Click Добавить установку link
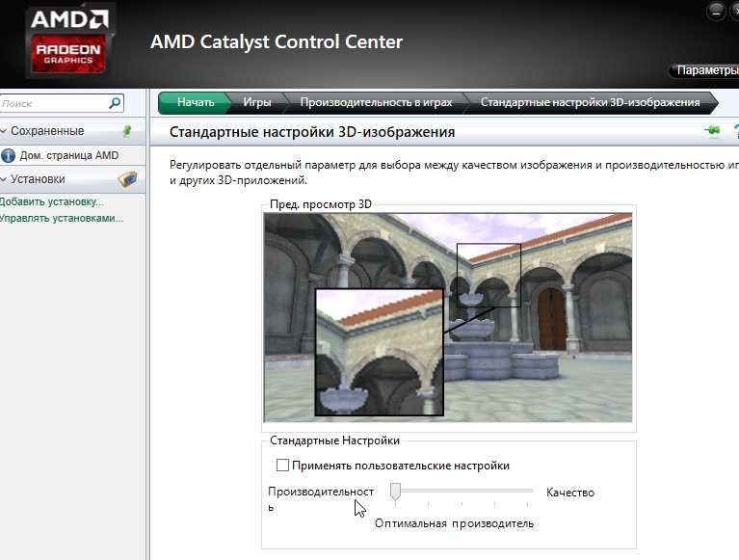The width and height of the screenshot is (739, 560). [x=51, y=201]
